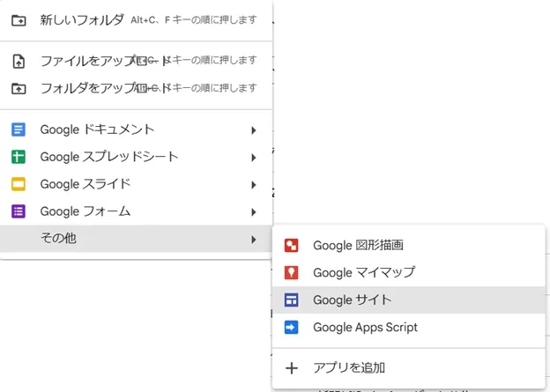Click the Google マイマップ pin icon

tap(292, 273)
